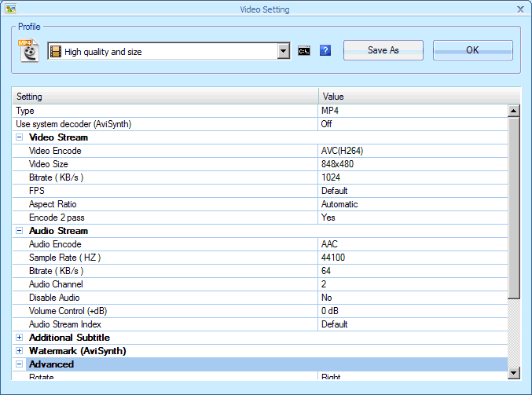Open help via blue question mark icon
The image size is (532, 395).
(325, 50)
